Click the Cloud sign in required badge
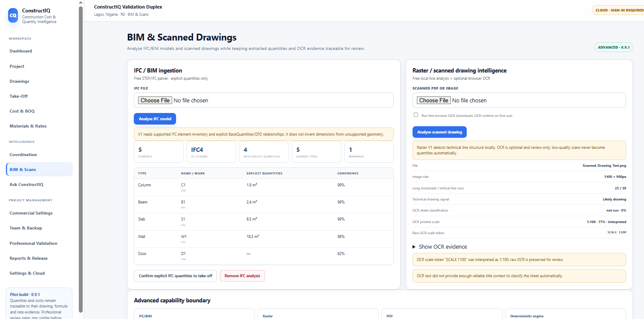The width and height of the screenshot is (644, 319). [x=619, y=10]
